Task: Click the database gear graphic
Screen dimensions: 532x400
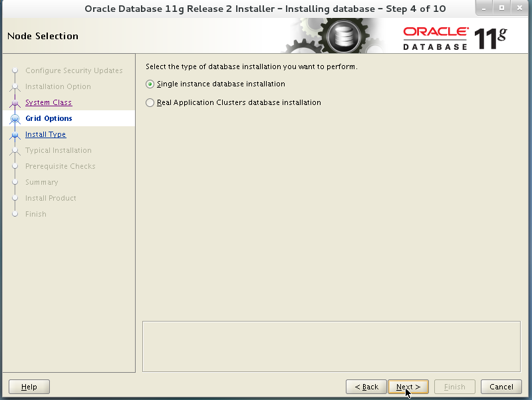Action: pos(342,36)
